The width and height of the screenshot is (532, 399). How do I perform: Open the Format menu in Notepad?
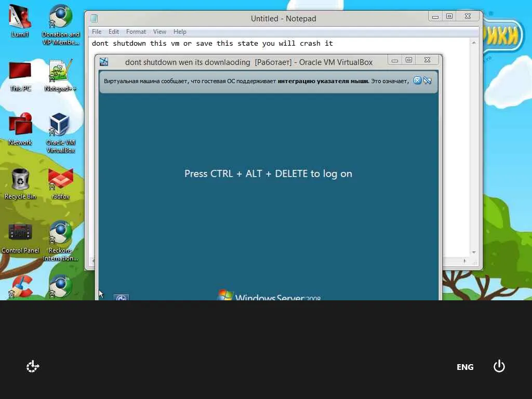click(x=136, y=32)
